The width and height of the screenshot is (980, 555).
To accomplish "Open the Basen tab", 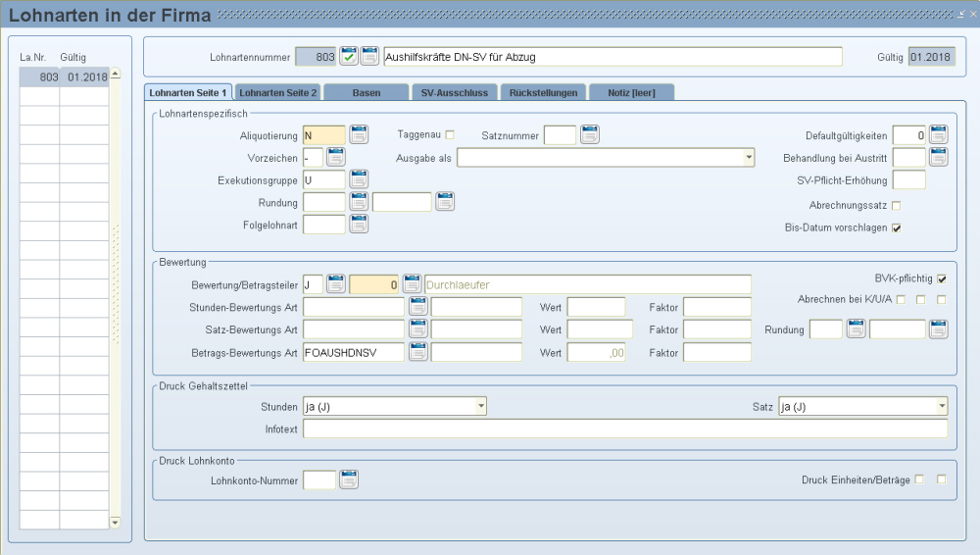I will point(367,92).
